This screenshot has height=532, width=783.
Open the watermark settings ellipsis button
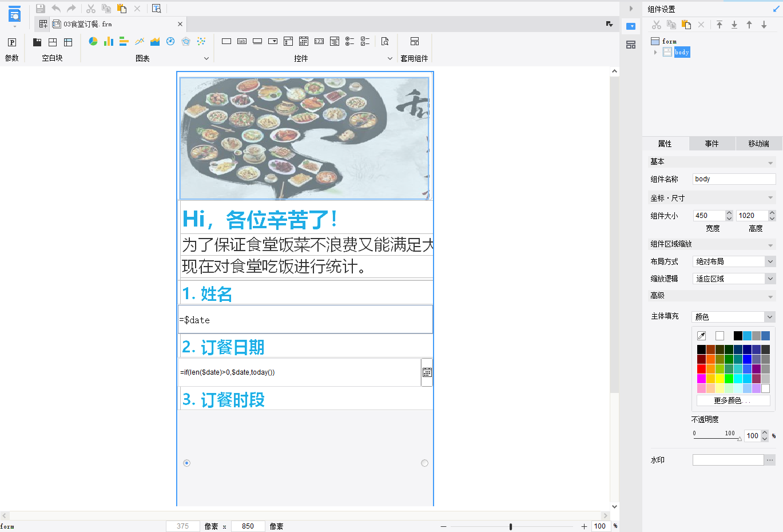(x=770, y=460)
